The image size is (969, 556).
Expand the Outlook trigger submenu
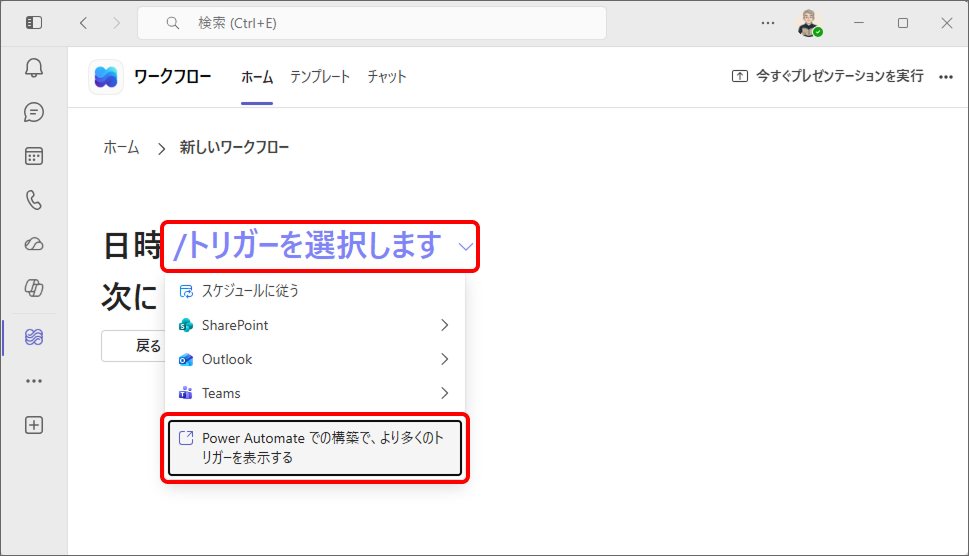click(315, 359)
